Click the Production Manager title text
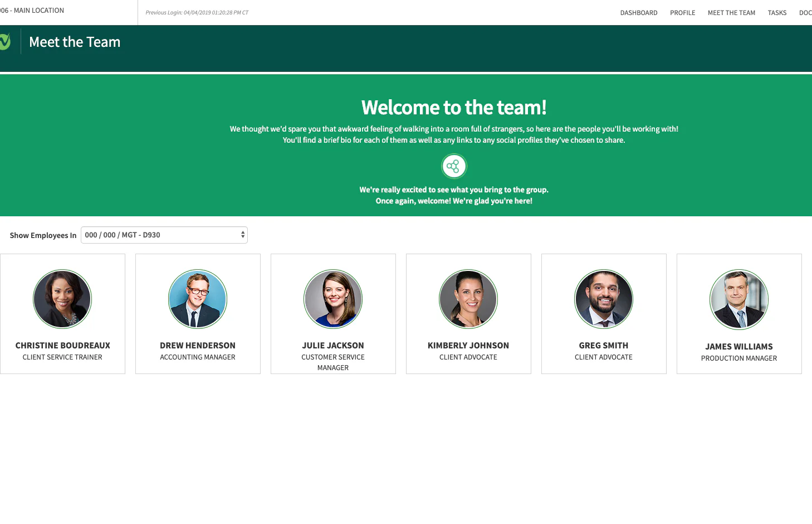This screenshot has height=524, width=812. coord(739,358)
